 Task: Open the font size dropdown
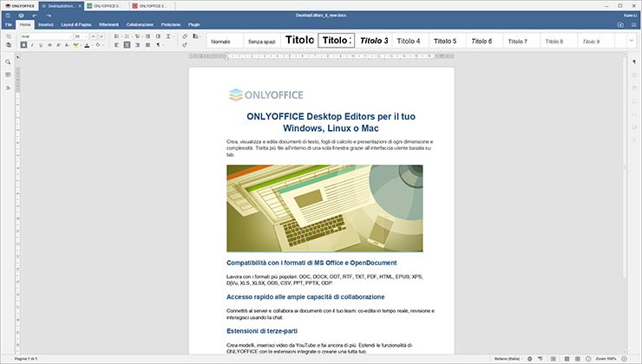pyautogui.click(x=87, y=36)
